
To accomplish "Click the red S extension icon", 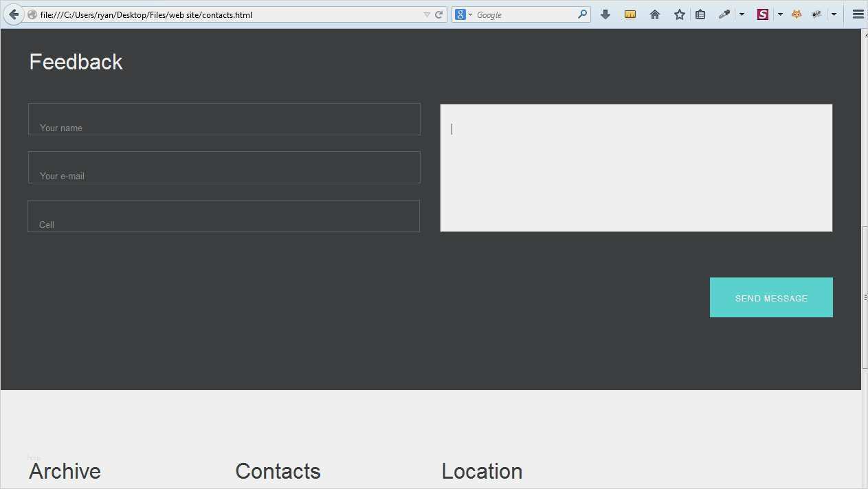I will click(x=763, y=14).
